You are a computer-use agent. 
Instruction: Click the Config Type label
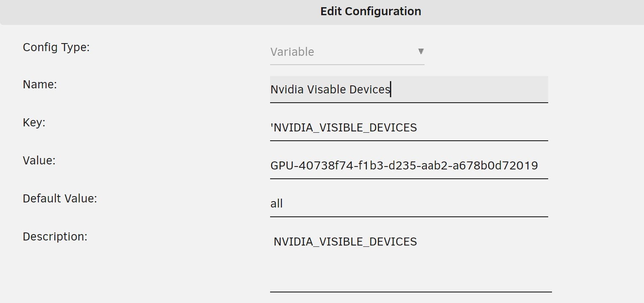point(56,47)
